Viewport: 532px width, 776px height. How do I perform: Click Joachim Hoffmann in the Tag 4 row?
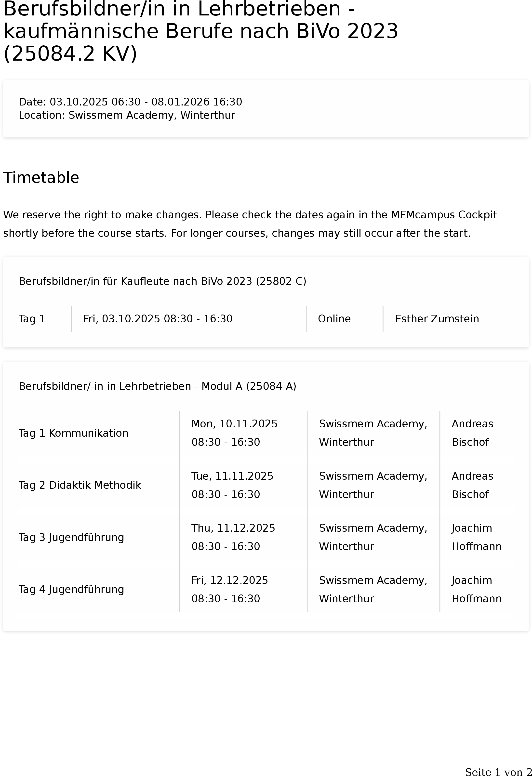(x=477, y=589)
